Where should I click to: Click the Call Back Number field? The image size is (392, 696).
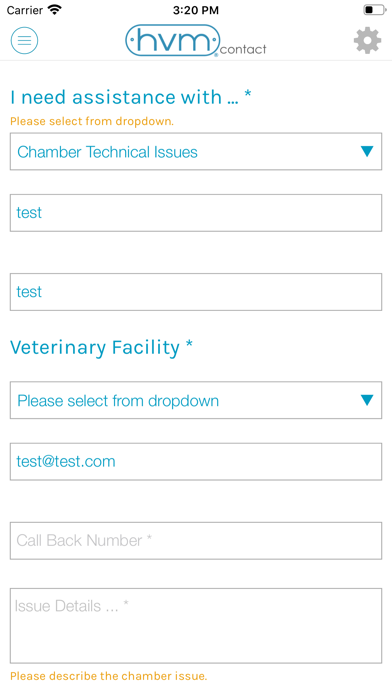tap(196, 541)
